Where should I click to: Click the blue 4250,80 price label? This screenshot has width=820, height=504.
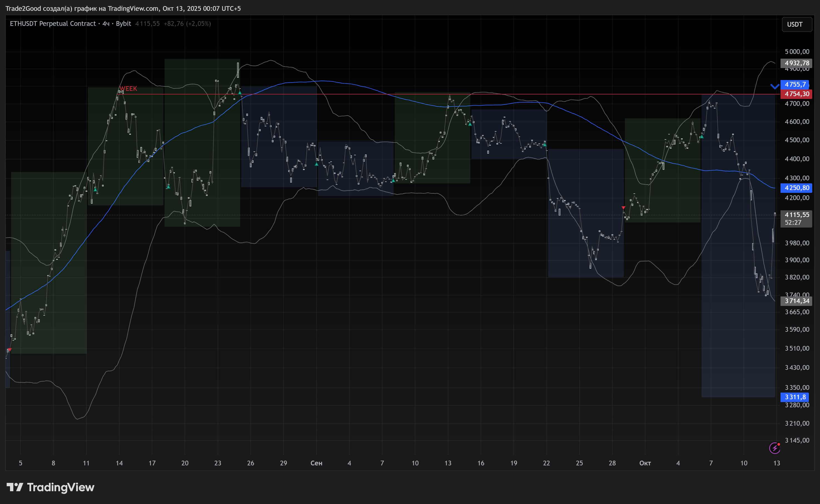pos(796,188)
